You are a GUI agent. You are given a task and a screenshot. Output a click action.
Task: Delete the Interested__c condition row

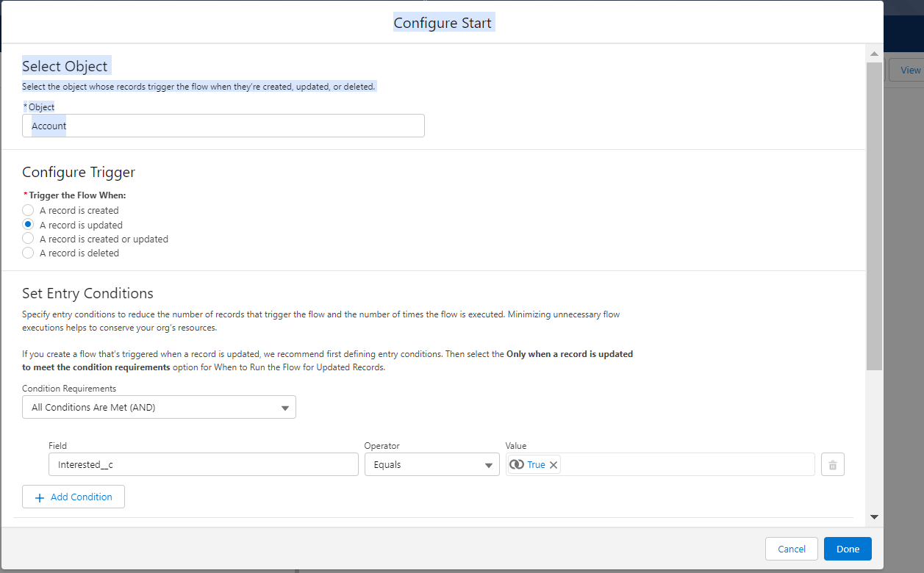tap(832, 465)
